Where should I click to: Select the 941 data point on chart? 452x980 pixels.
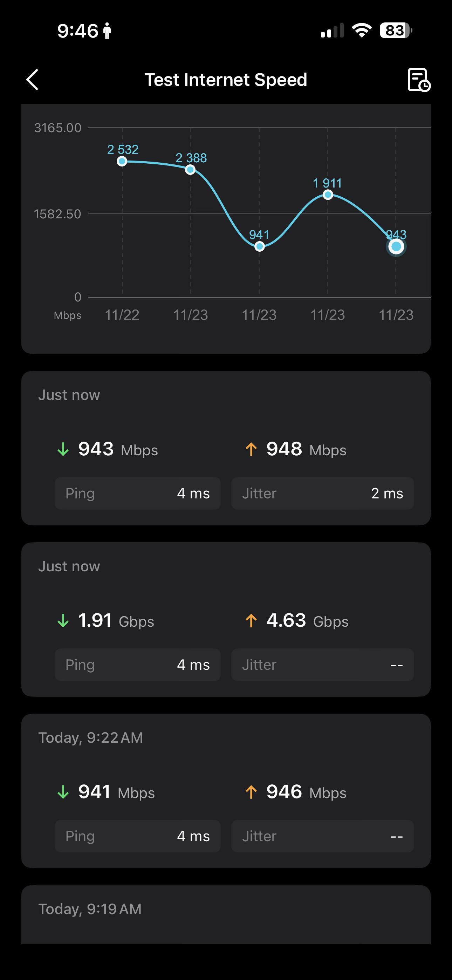click(260, 246)
